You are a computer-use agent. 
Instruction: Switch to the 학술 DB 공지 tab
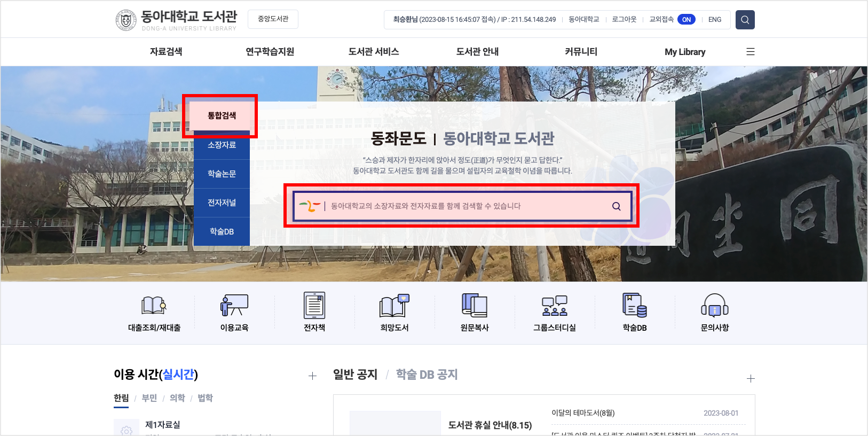tap(427, 375)
